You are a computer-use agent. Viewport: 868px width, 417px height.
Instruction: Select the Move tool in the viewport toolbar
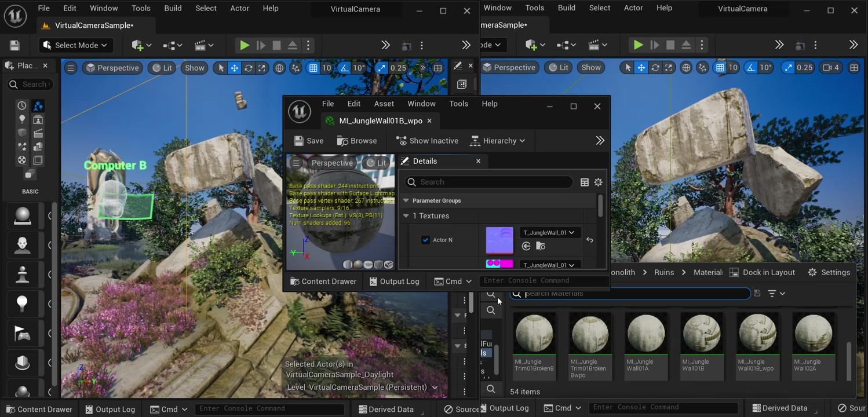234,68
